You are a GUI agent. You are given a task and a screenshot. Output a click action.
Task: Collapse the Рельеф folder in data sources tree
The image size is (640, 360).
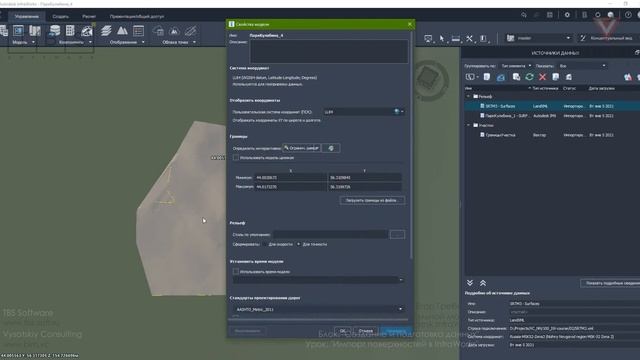pyautogui.click(x=468, y=96)
